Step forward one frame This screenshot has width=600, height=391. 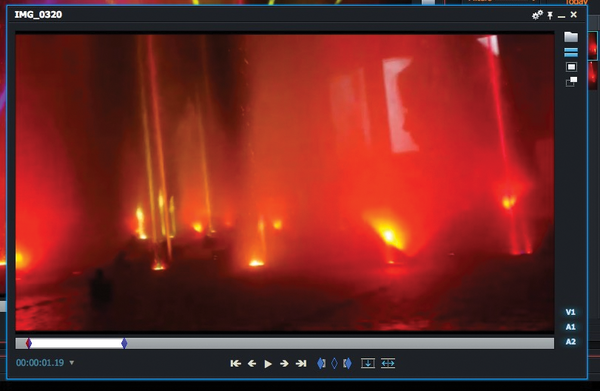284,363
